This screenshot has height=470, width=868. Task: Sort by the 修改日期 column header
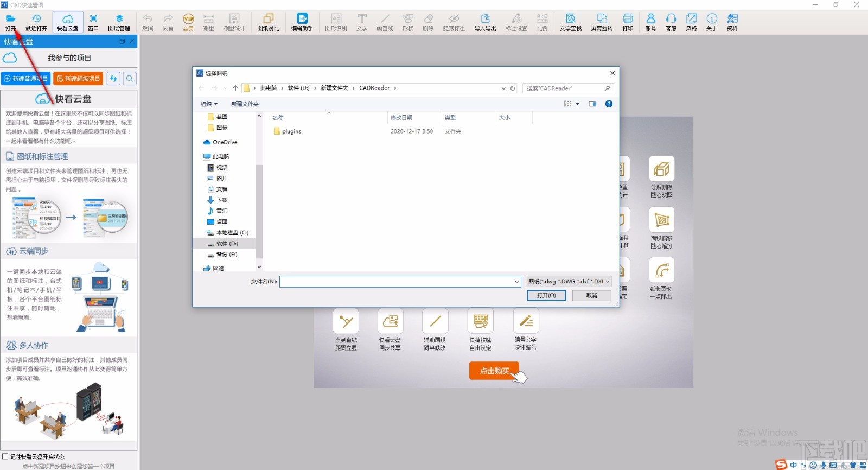(x=401, y=118)
